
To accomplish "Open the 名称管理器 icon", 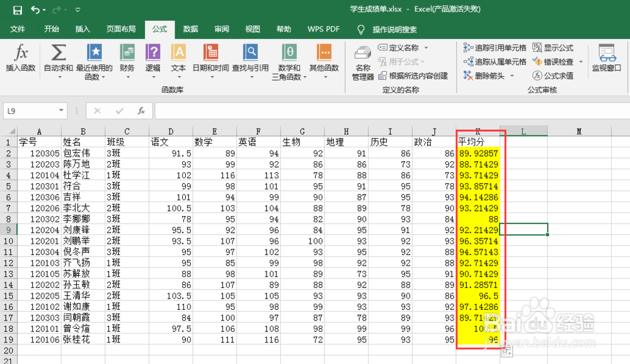I will click(x=363, y=54).
